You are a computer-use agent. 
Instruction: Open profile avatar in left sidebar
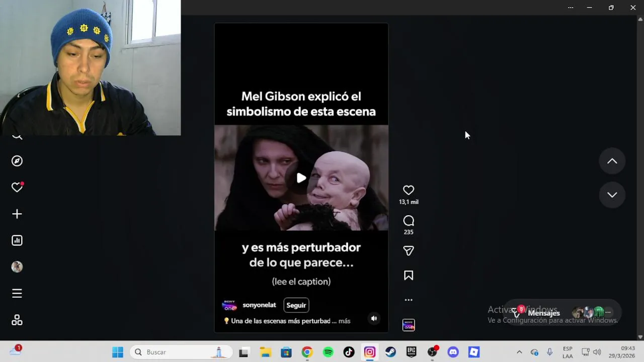pyautogui.click(x=17, y=267)
